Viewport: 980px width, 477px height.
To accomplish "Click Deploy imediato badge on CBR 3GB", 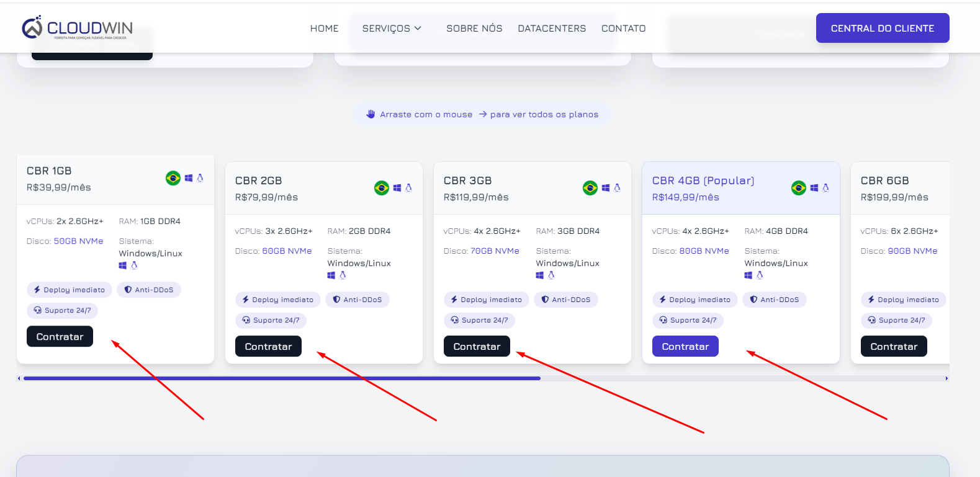I will (487, 300).
